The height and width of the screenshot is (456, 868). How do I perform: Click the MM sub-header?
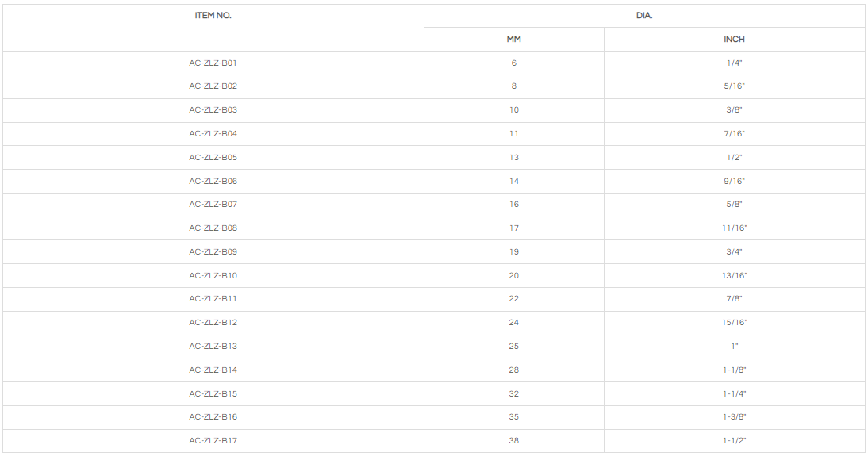514,40
